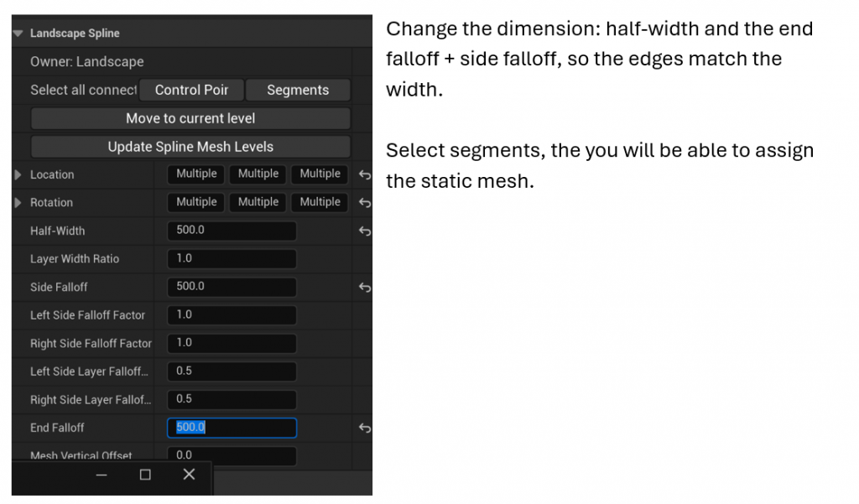Click the End Falloff value field
The height and width of the screenshot is (504, 859).
click(x=232, y=428)
